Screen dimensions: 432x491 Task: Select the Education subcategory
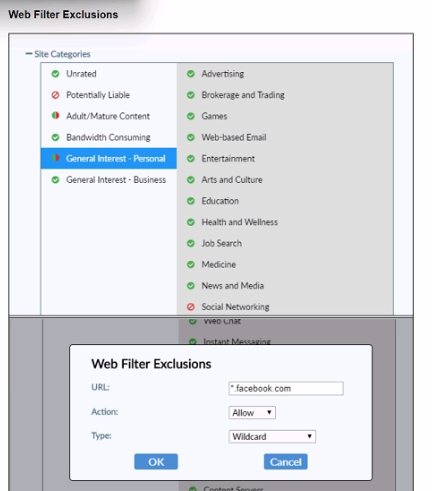point(220,201)
